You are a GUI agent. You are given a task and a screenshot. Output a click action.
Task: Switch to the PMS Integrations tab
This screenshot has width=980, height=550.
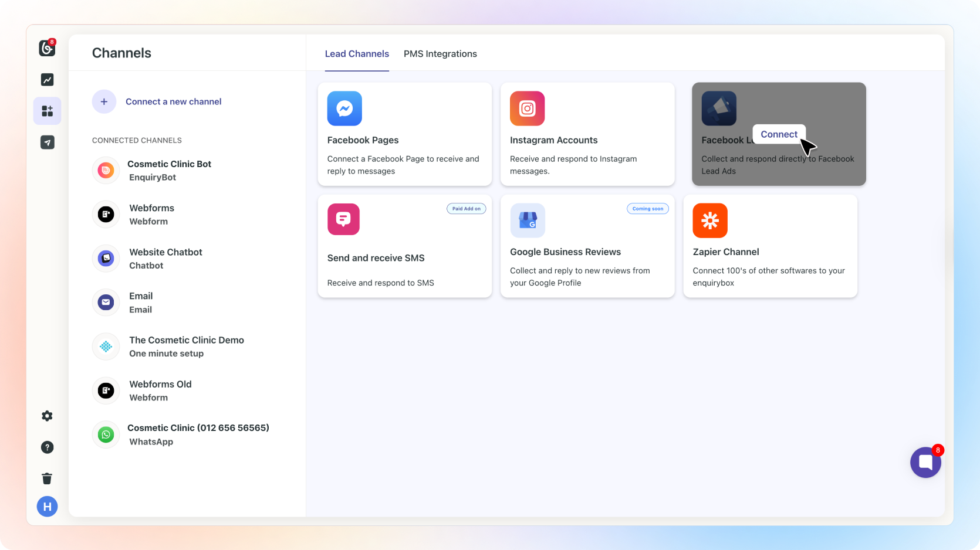(x=440, y=54)
